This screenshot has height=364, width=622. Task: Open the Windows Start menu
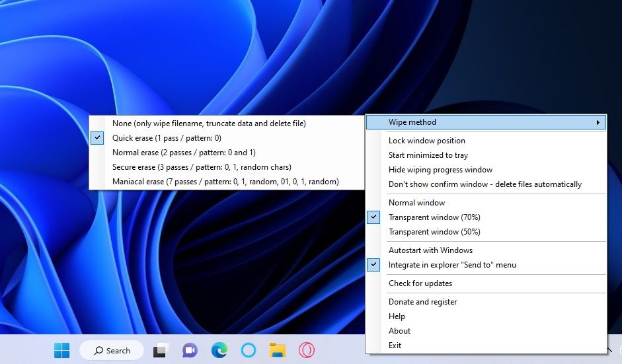(x=61, y=351)
